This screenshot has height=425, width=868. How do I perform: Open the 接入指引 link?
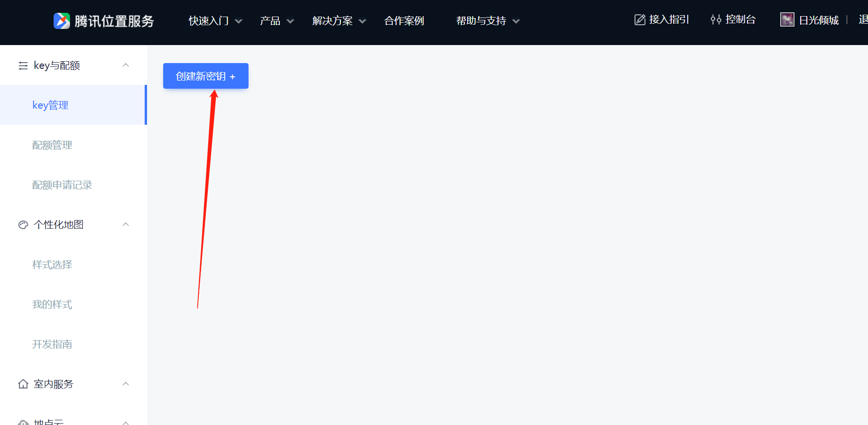point(669,19)
